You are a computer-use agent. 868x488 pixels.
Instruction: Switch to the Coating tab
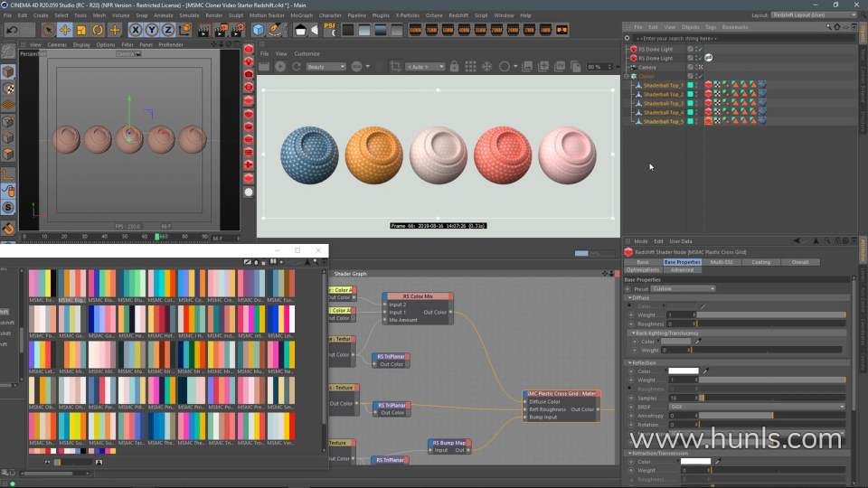[761, 262]
